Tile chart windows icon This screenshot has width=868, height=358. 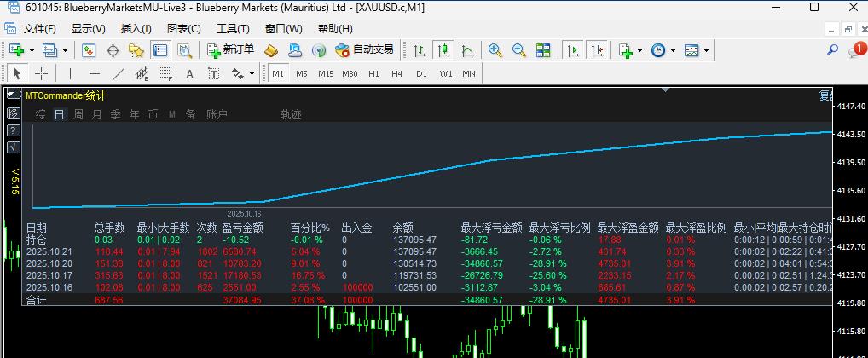coord(544,50)
